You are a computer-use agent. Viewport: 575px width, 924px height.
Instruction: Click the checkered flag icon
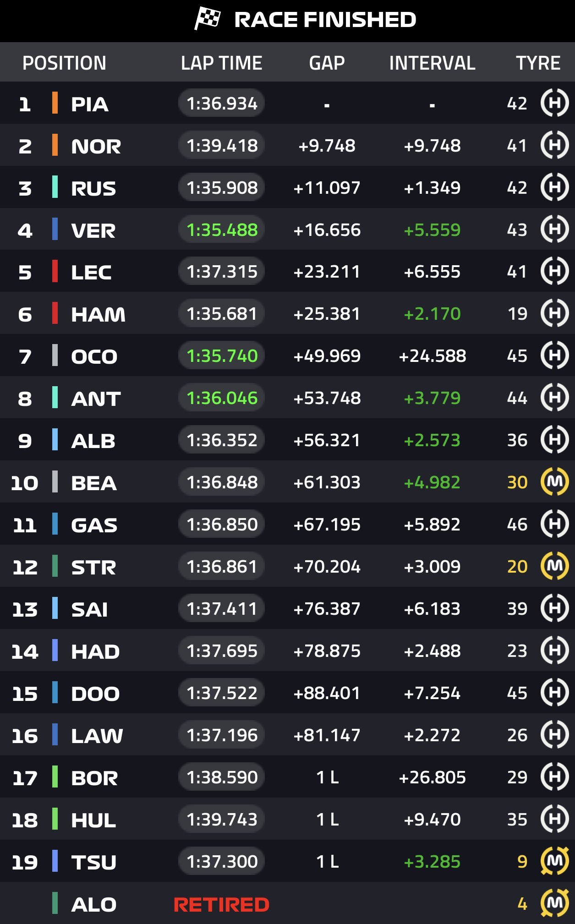click(x=208, y=19)
